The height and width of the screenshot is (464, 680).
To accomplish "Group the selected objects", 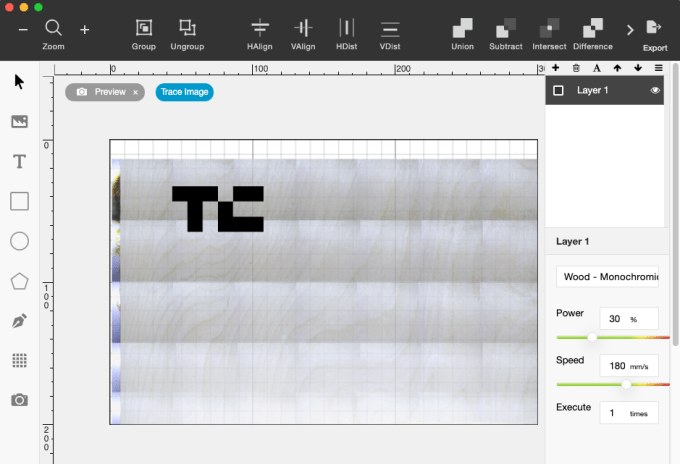I will click(144, 34).
